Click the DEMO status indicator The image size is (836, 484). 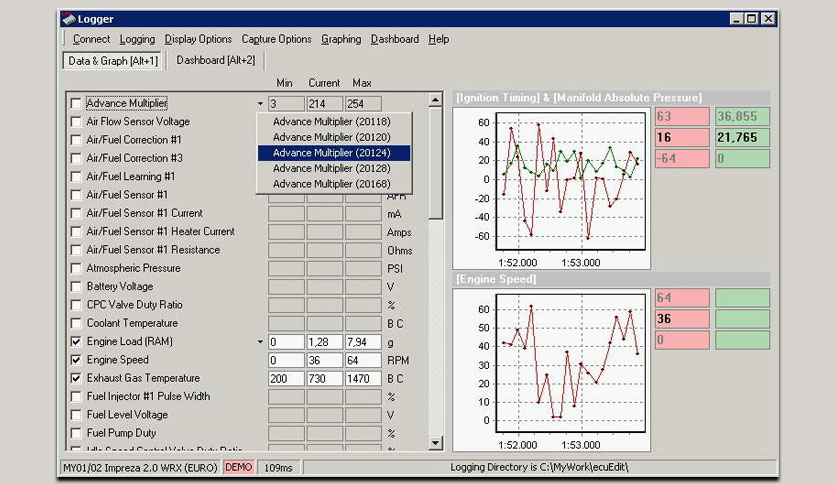pos(238,467)
